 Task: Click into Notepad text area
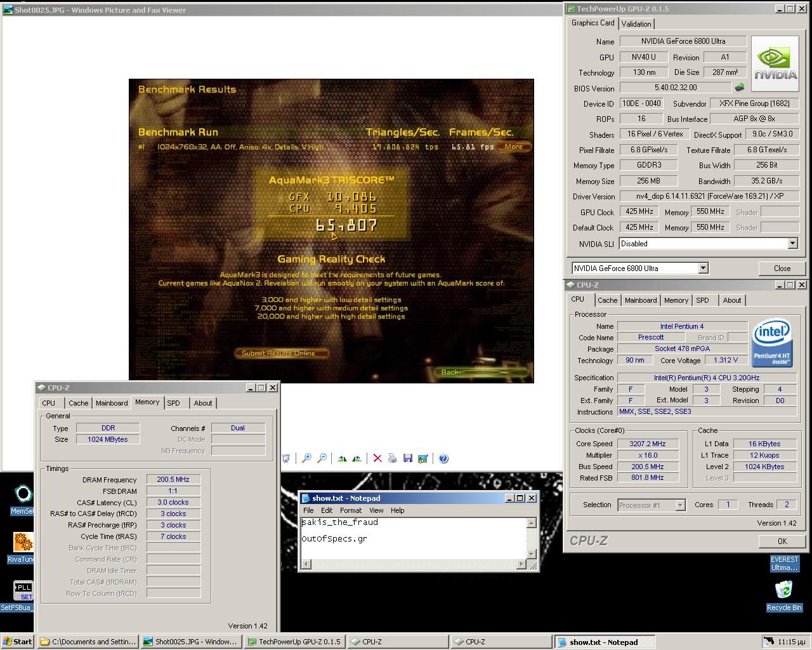coord(414,538)
